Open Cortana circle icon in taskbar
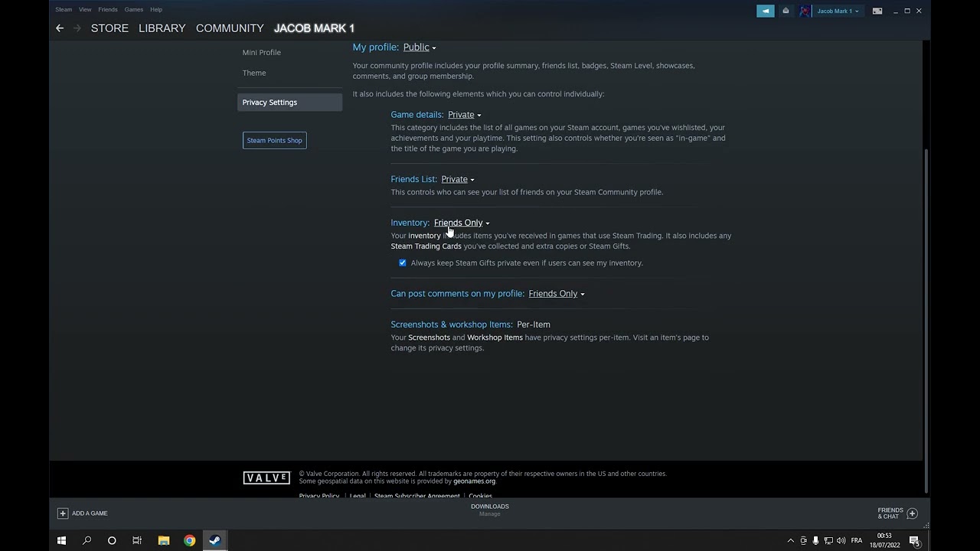The height and width of the screenshot is (551, 980). tap(112, 540)
